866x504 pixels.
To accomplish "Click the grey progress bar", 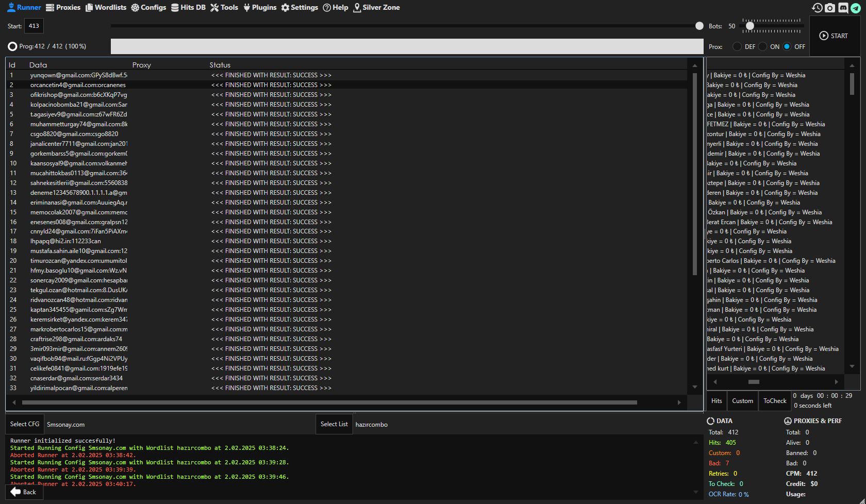I will point(407,46).
